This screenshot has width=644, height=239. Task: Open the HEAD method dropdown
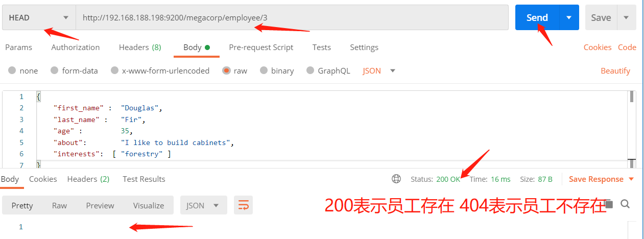(x=39, y=17)
